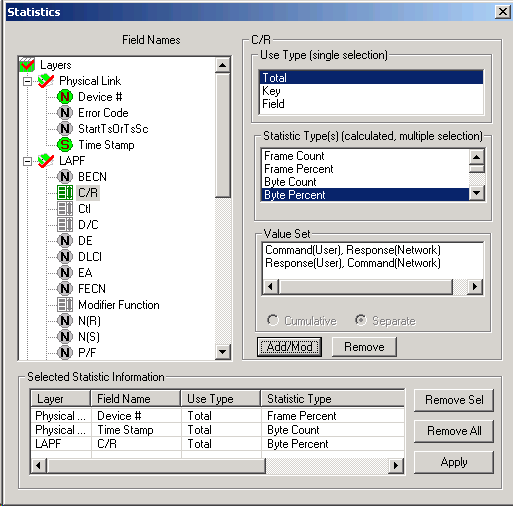This screenshot has height=506, width=513.
Task: Collapse the Physical Link tree node
Action: click(28, 81)
